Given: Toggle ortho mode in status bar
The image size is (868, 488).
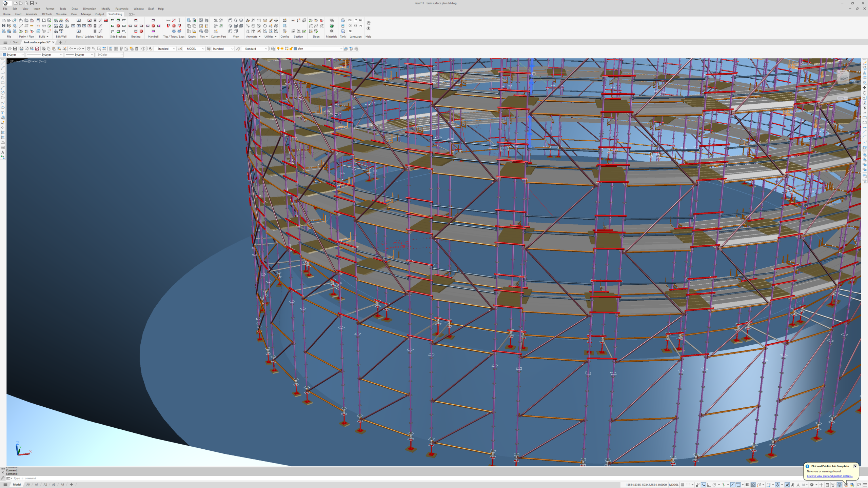Looking at the screenshot, I should click(709, 485).
